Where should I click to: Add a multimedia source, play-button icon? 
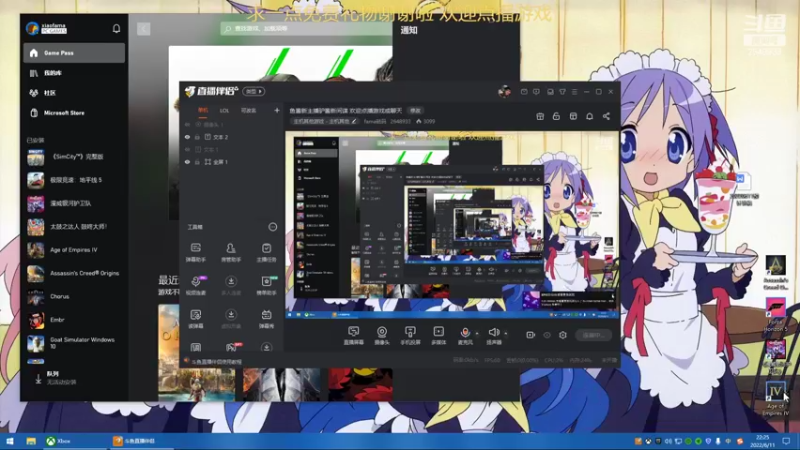click(x=439, y=336)
